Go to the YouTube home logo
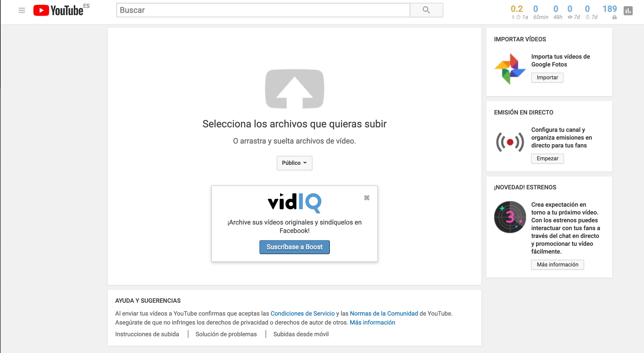 (x=58, y=10)
